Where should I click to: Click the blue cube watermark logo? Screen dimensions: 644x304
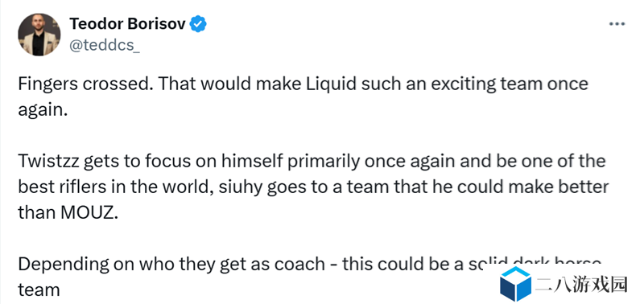515,283
